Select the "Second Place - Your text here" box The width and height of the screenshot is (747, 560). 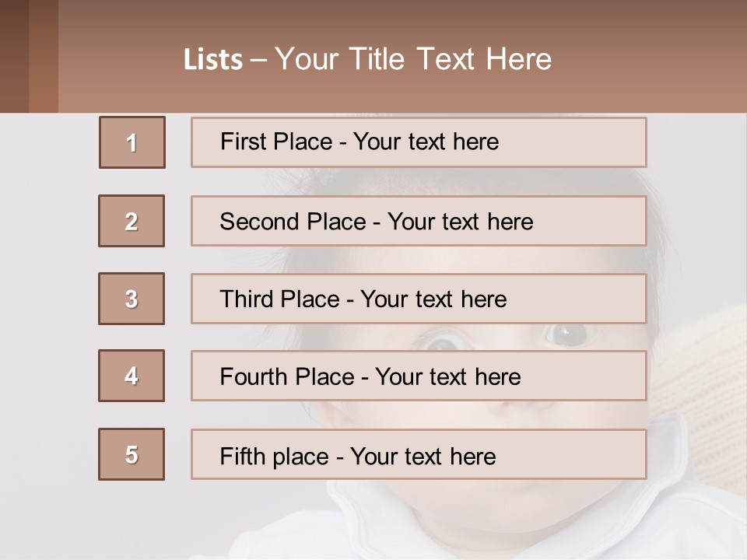click(419, 221)
